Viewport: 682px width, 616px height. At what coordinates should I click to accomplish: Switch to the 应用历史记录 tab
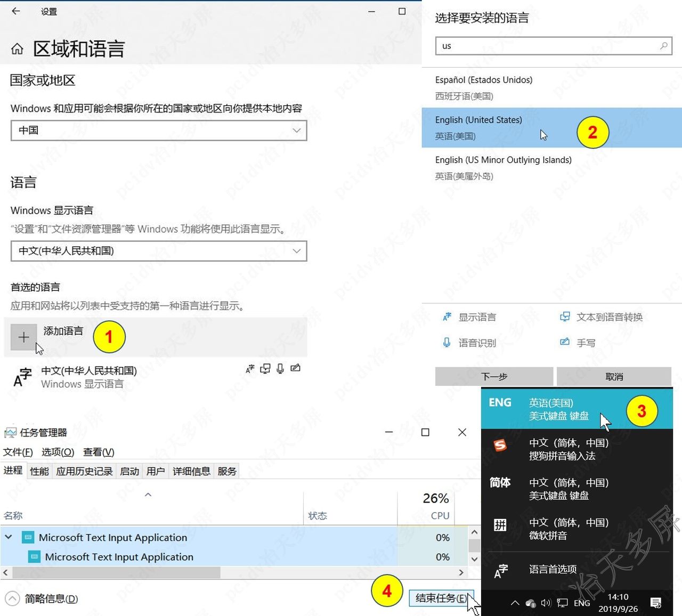(84, 472)
